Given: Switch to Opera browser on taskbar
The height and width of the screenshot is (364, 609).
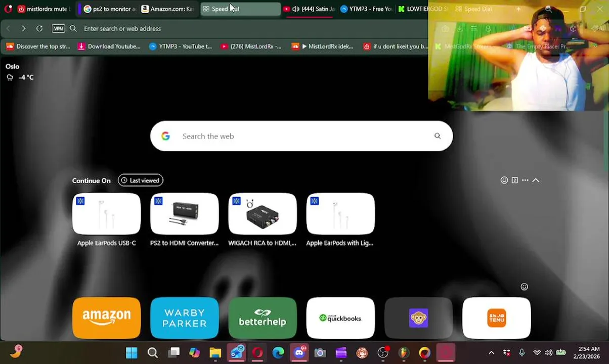Looking at the screenshot, I should [257, 352].
